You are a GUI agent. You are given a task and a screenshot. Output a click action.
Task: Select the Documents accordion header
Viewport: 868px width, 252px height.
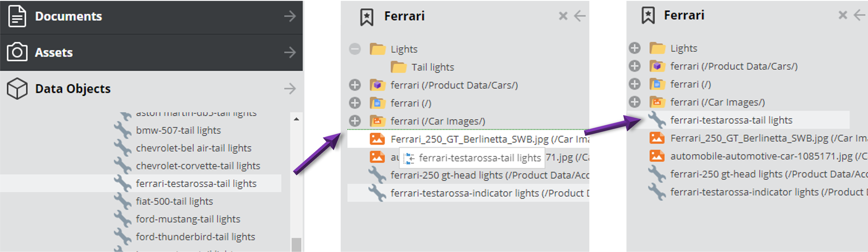click(151, 17)
